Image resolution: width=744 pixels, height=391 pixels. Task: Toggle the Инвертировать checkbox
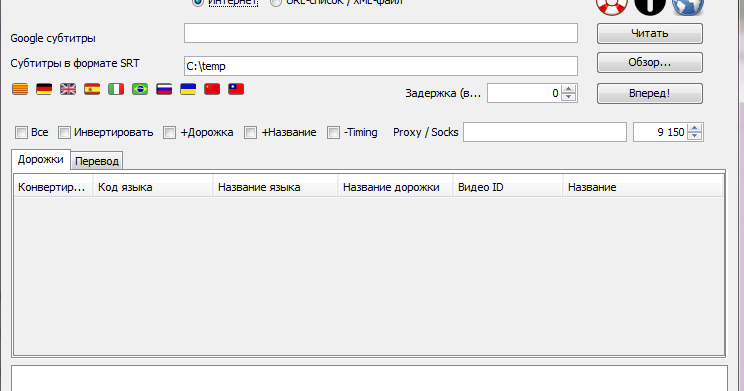[64, 132]
